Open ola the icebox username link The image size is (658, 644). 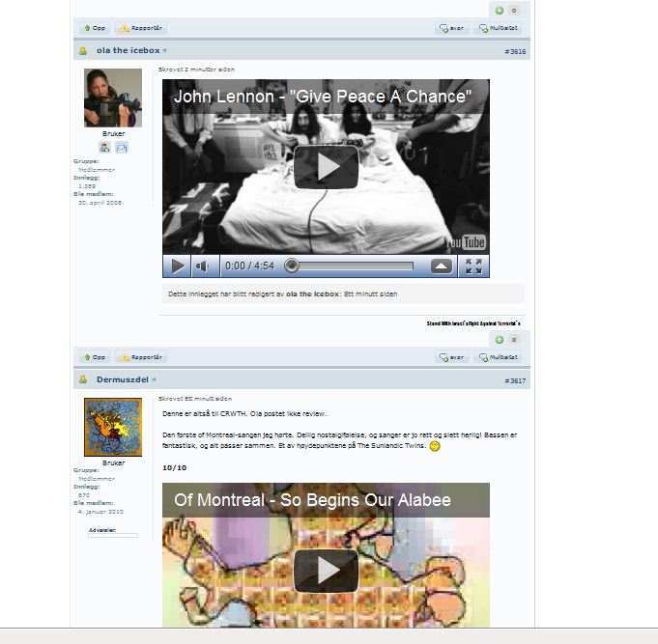click(x=128, y=50)
